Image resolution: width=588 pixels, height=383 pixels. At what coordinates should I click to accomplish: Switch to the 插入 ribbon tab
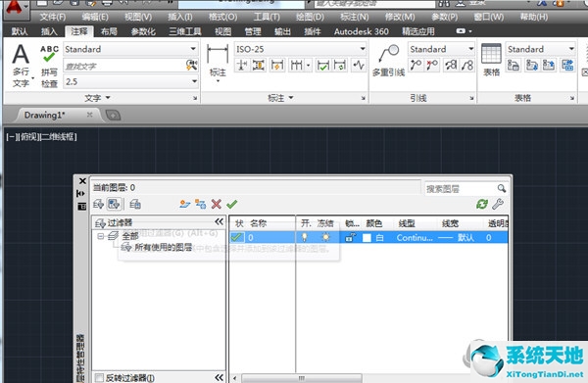tap(49, 31)
